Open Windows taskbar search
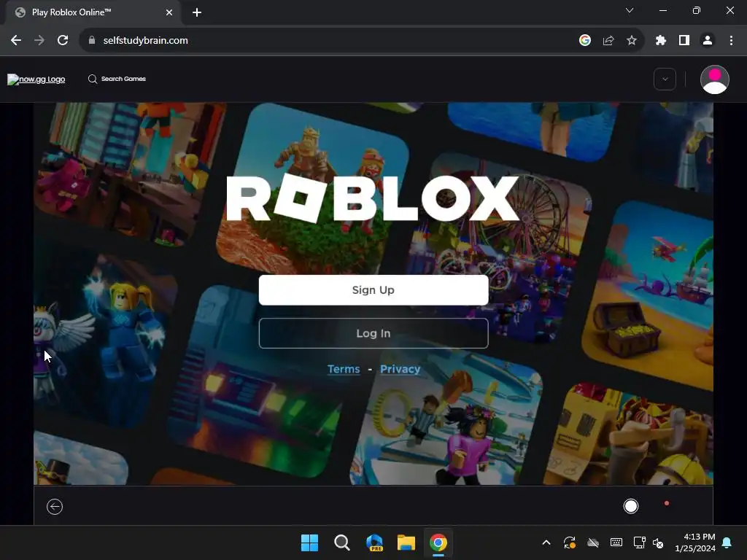Screen dimensions: 747x560 341,542
